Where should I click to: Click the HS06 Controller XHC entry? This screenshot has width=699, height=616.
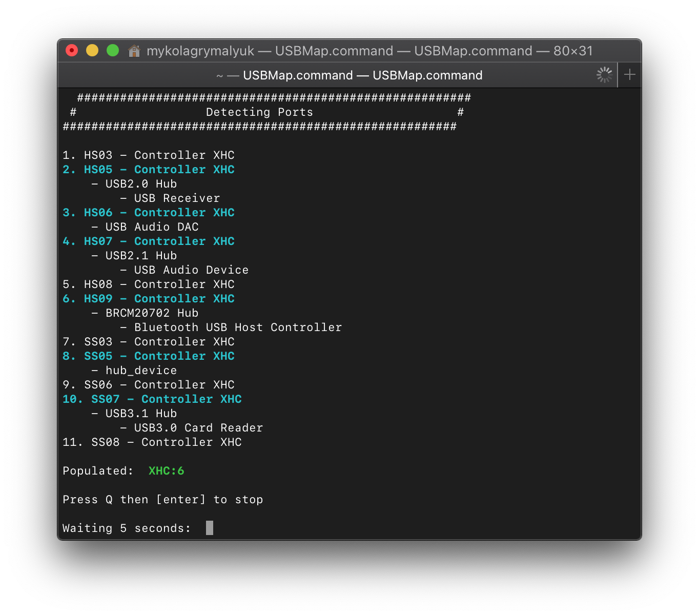click(149, 213)
